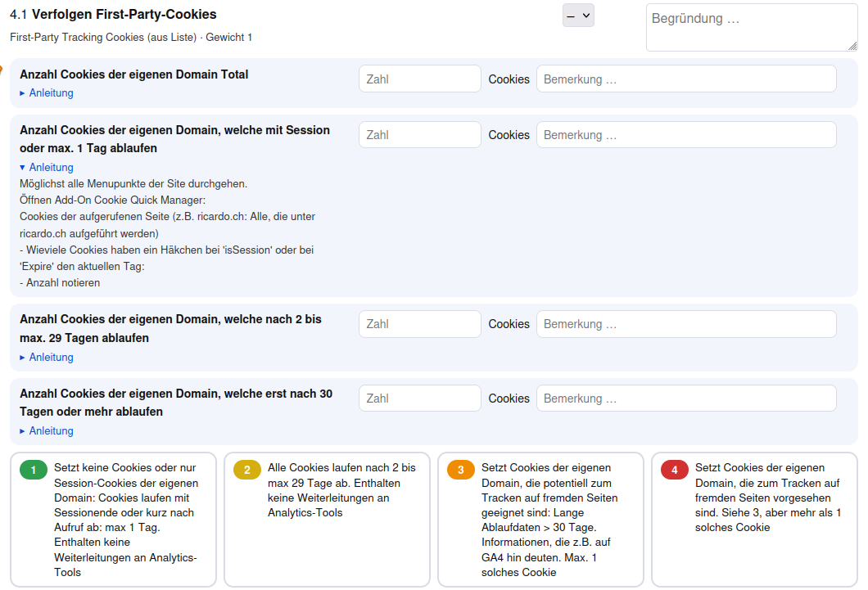Click the '- Anzahl notieren' instruction line
This screenshot has height=590, width=868.
click(60, 282)
